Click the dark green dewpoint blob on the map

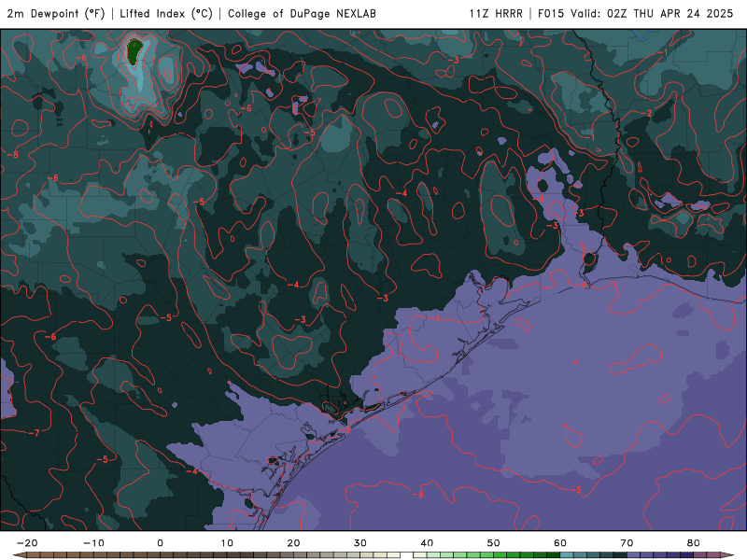click(134, 51)
